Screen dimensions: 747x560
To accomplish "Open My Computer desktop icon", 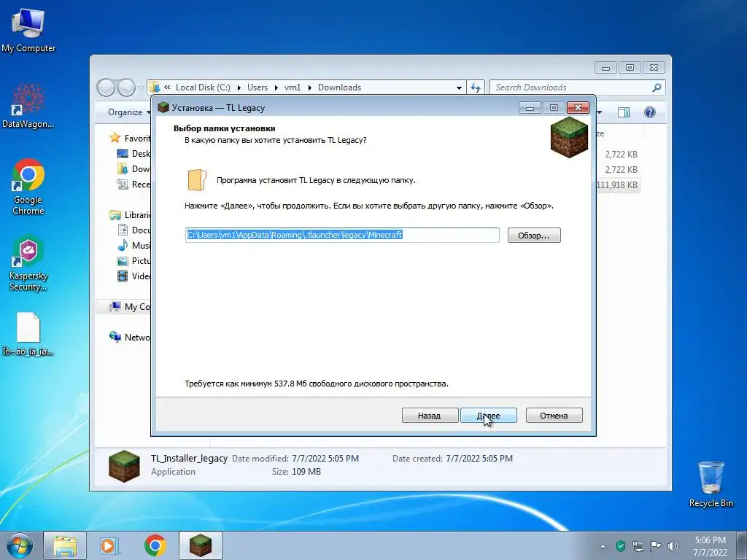I will [x=28, y=29].
